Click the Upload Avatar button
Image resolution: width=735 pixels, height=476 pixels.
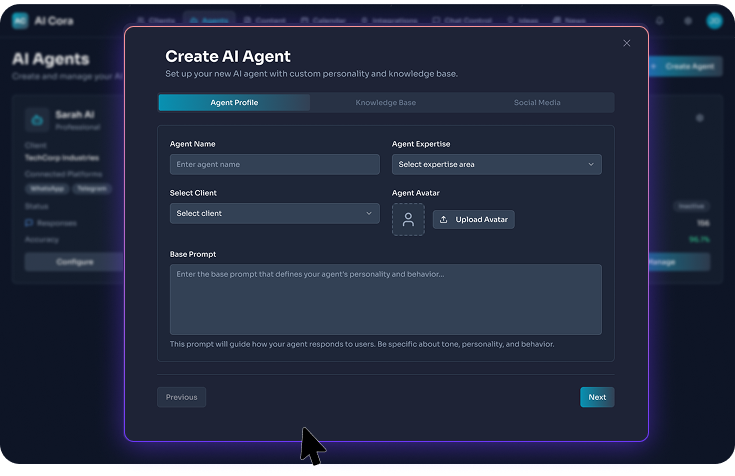point(474,220)
